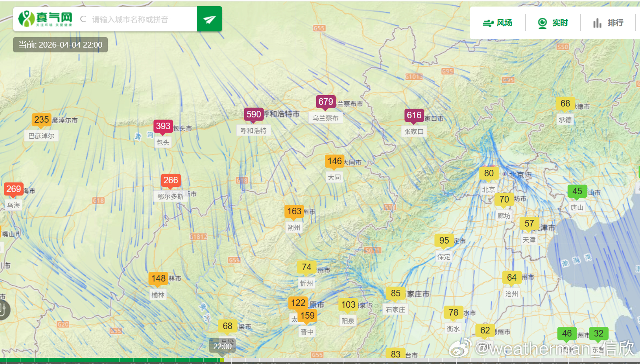Screen dimensions: 640x364
Task: Click the green paper-plane search button
Action: pyautogui.click(x=210, y=19)
